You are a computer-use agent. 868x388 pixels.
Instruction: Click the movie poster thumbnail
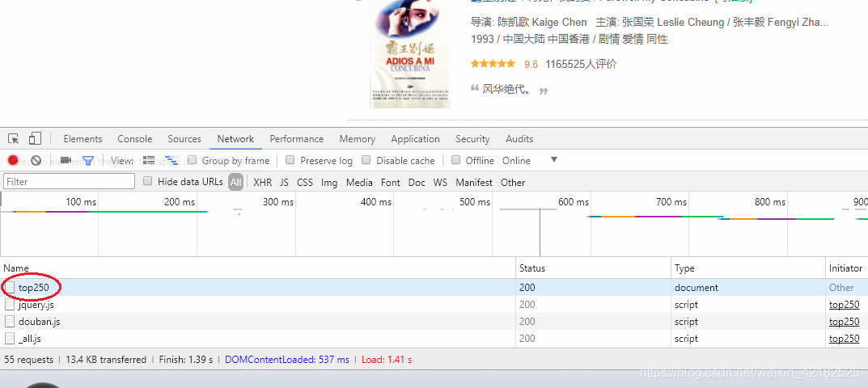[410, 53]
